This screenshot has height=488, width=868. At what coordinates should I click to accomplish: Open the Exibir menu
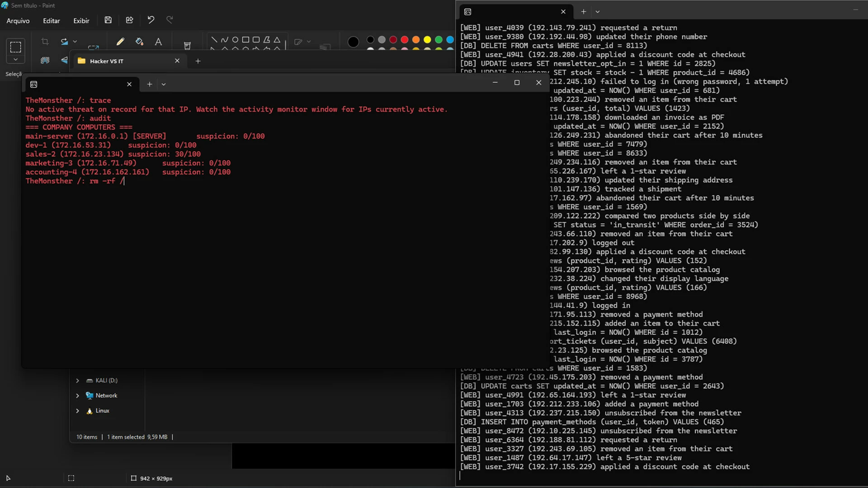point(81,21)
